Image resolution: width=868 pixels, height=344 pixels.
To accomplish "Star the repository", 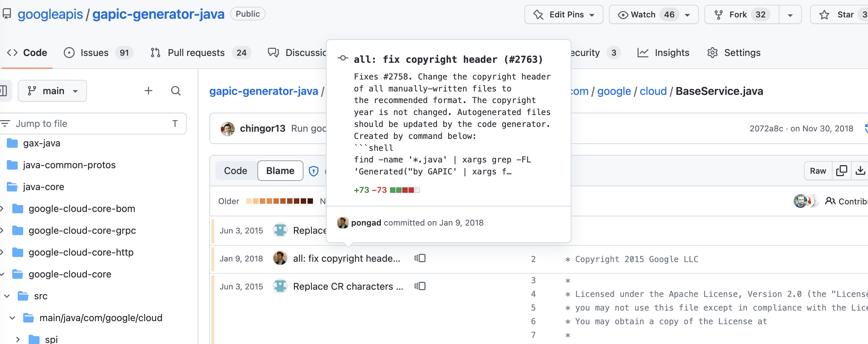I will coord(839,15).
